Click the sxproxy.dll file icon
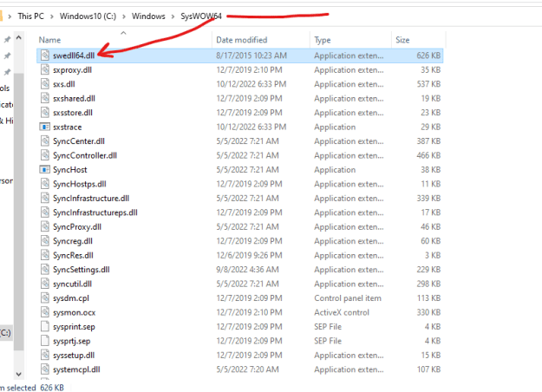This screenshot has height=392, width=542. [45, 70]
